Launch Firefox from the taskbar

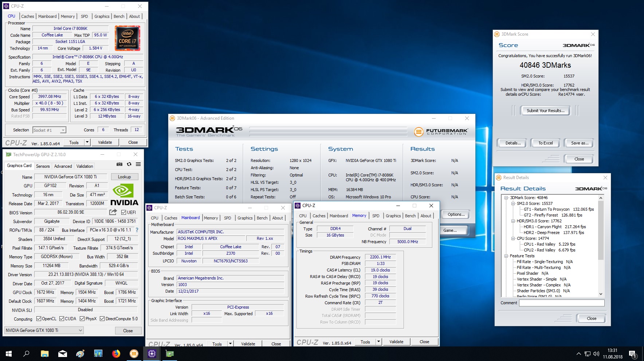(x=116, y=353)
